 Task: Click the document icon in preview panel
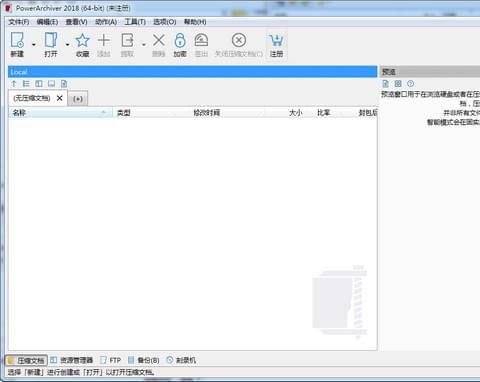pyautogui.click(x=385, y=84)
